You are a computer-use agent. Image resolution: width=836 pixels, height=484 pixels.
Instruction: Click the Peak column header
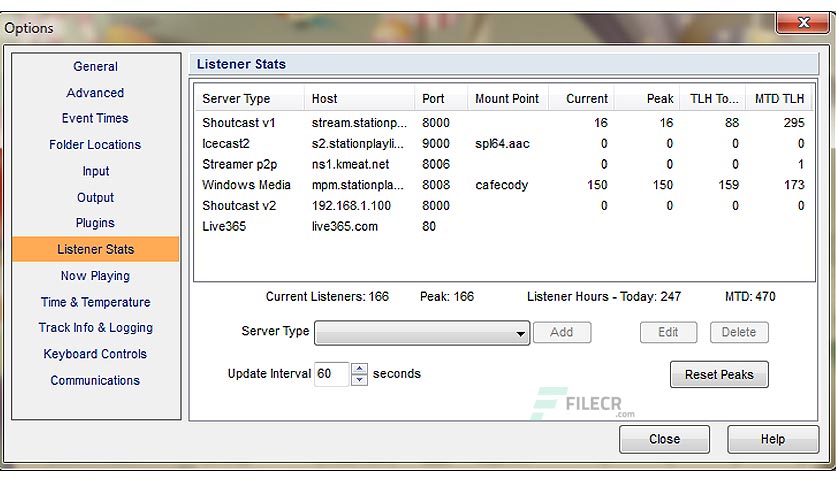[647, 99]
